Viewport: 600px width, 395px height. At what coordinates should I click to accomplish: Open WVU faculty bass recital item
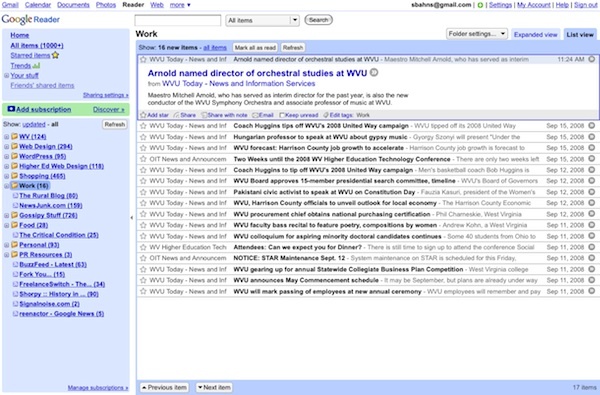pyautogui.click(x=367, y=225)
